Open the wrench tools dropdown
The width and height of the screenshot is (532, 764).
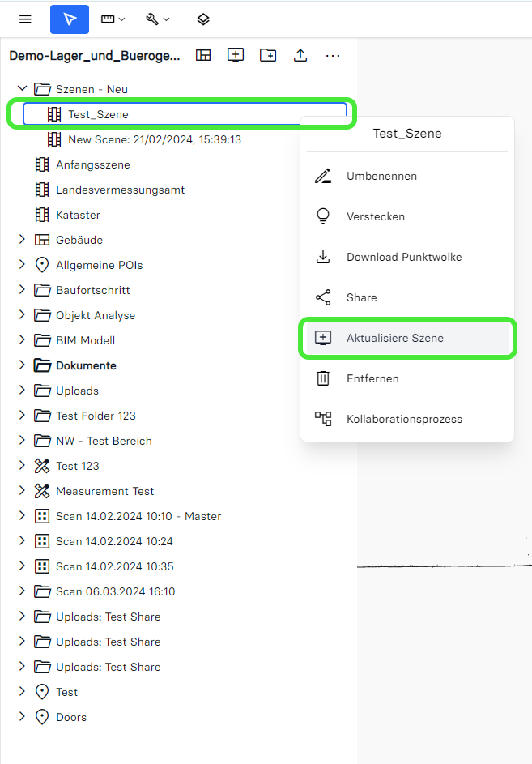point(157,19)
